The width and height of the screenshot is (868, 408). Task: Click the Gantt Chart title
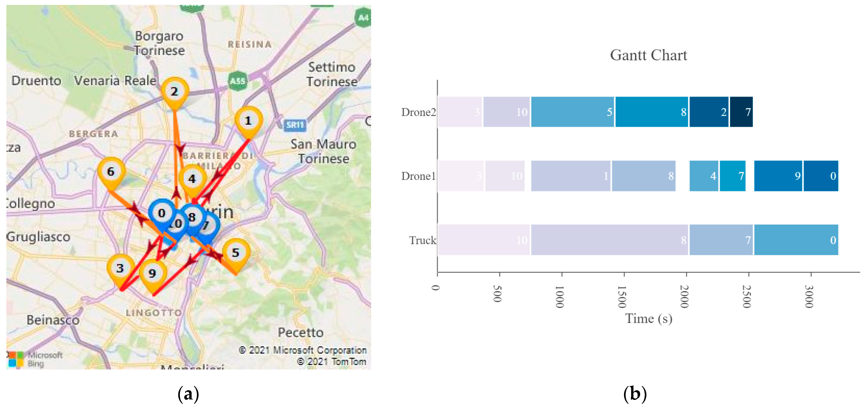[x=648, y=55]
